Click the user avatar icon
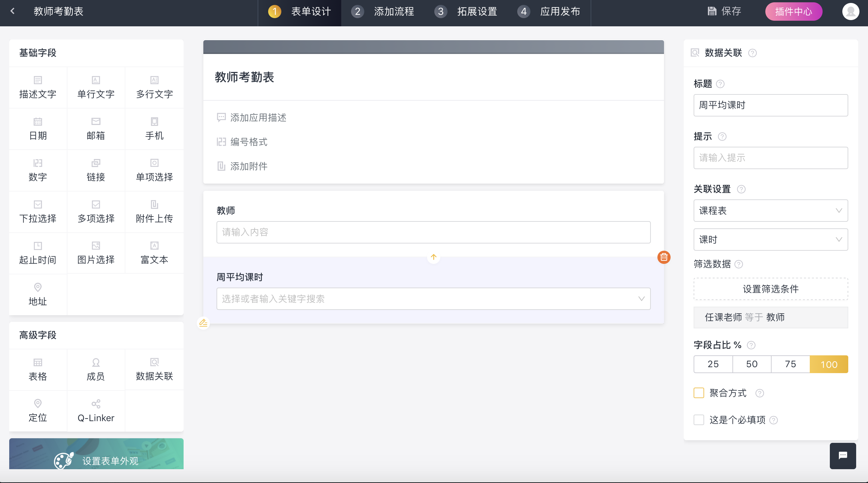Screen dimensions: 868x483 (850, 12)
